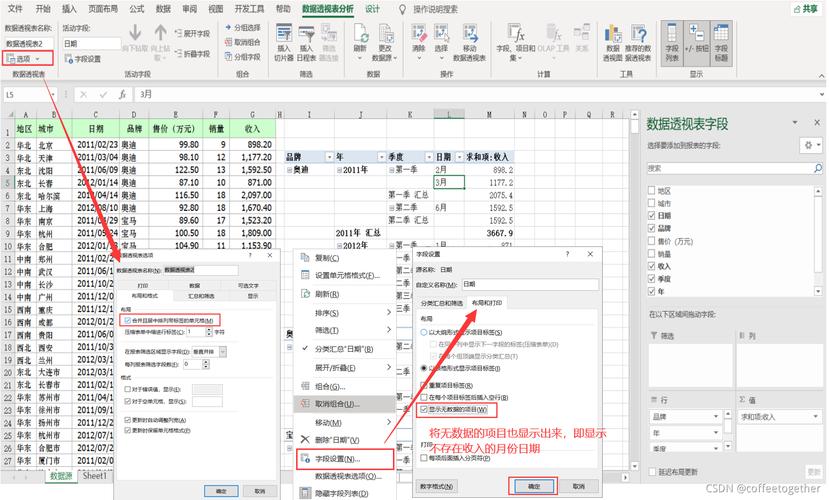Click 取消组合 (Ungroup) in the ribbon
The height and width of the screenshot is (500, 829).
click(243, 42)
